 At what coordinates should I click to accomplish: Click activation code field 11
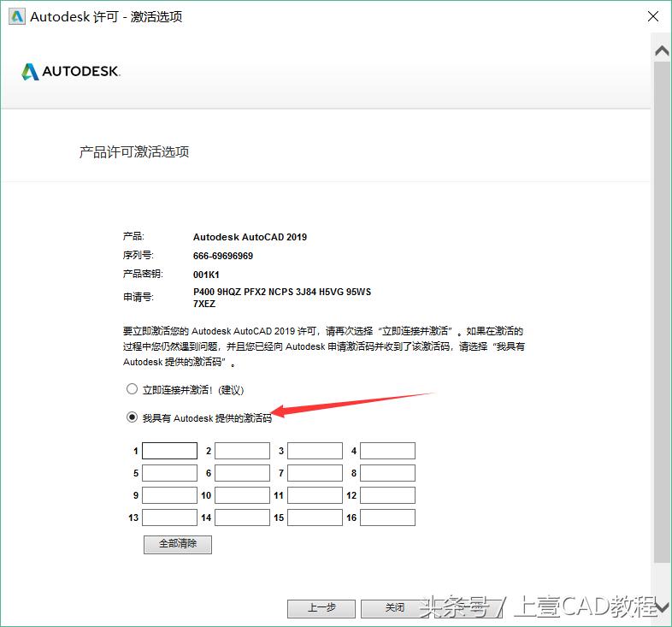(315, 495)
